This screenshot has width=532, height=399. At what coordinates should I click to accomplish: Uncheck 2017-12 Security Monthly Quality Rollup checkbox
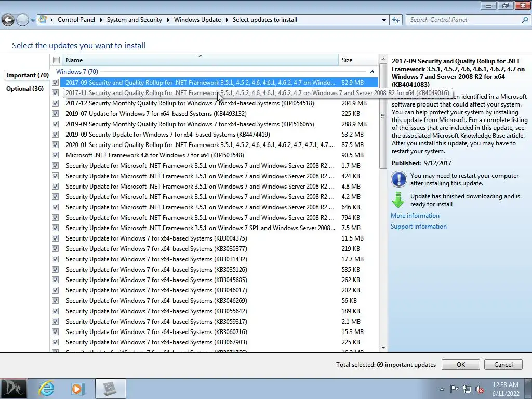tap(55, 103)
